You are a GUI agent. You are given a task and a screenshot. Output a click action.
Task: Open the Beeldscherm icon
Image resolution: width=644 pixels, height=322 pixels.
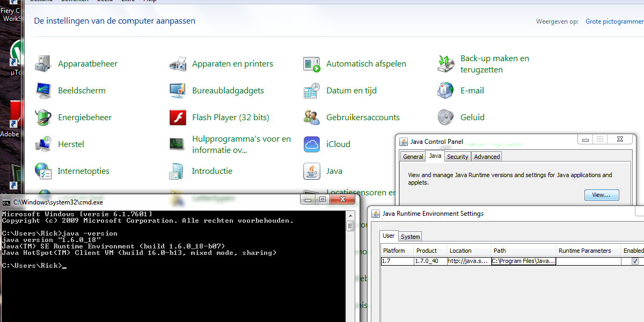point(43,90)
